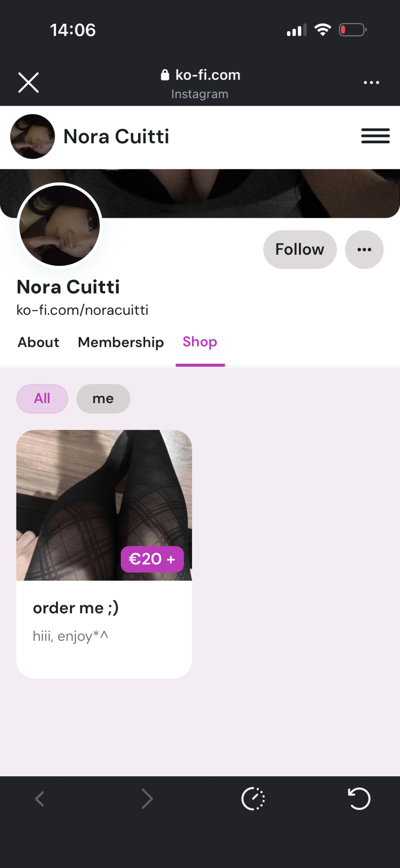Switch to the About tab
This screenshot has height=868, width=400.
38,342
